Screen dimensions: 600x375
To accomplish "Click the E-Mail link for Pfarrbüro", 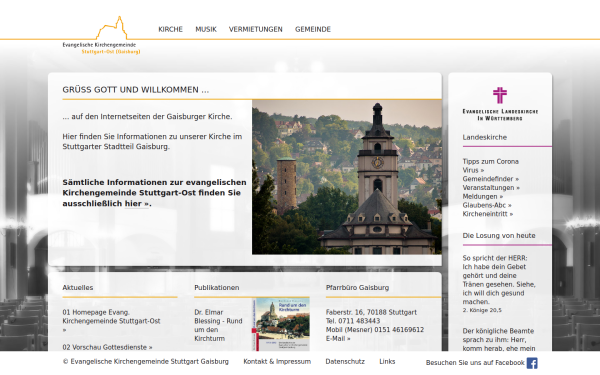I will tap(338, 339).
